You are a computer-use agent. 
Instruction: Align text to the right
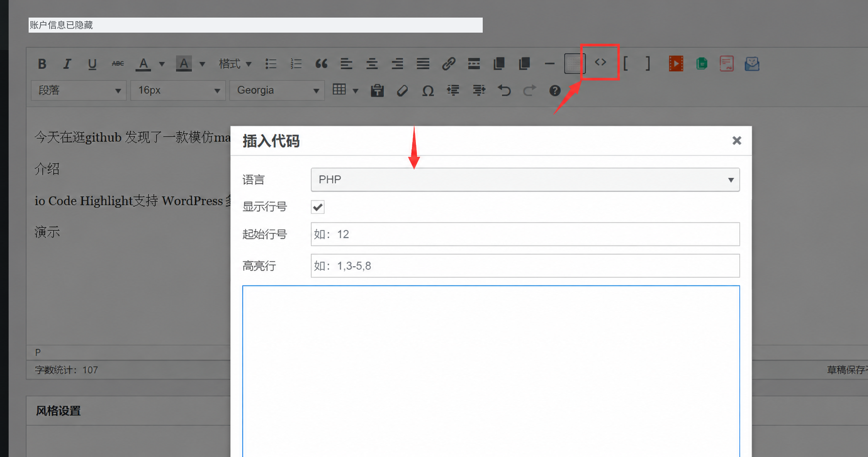[x=397, y=64]
